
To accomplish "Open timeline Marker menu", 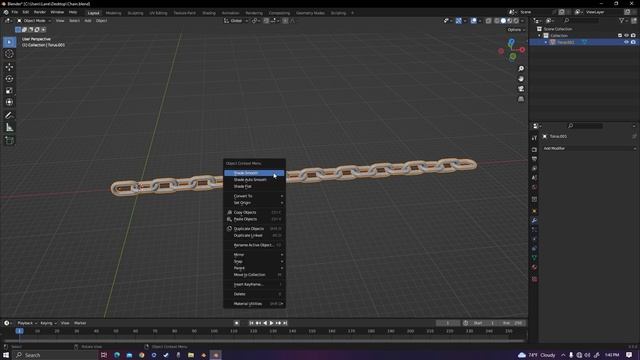I will [80, 323].
